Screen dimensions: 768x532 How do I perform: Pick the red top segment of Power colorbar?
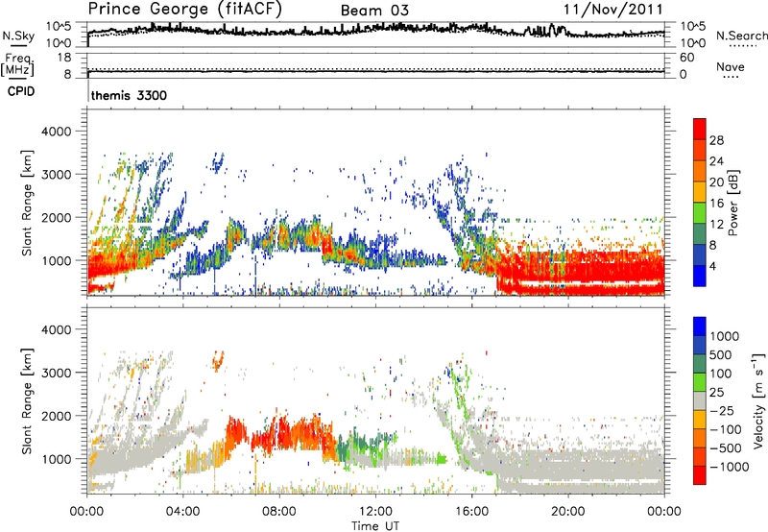[x=700, y=129]
